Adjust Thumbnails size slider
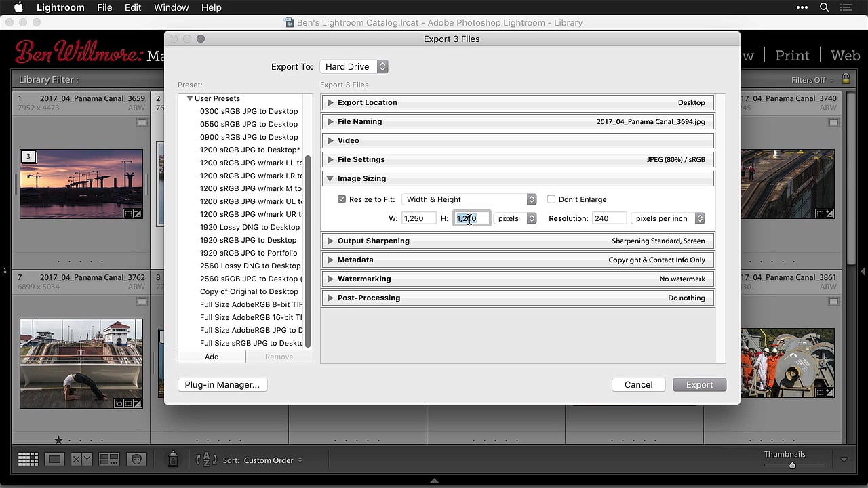Viewport: 868px width, 488px height. (792, 465)
